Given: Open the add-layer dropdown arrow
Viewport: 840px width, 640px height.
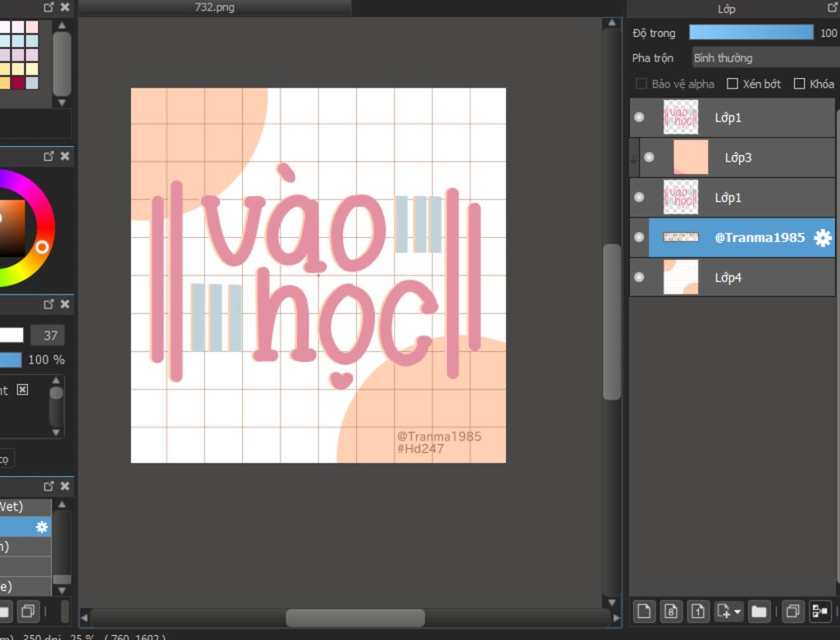Looking at the screenshot, I should 737,611.
